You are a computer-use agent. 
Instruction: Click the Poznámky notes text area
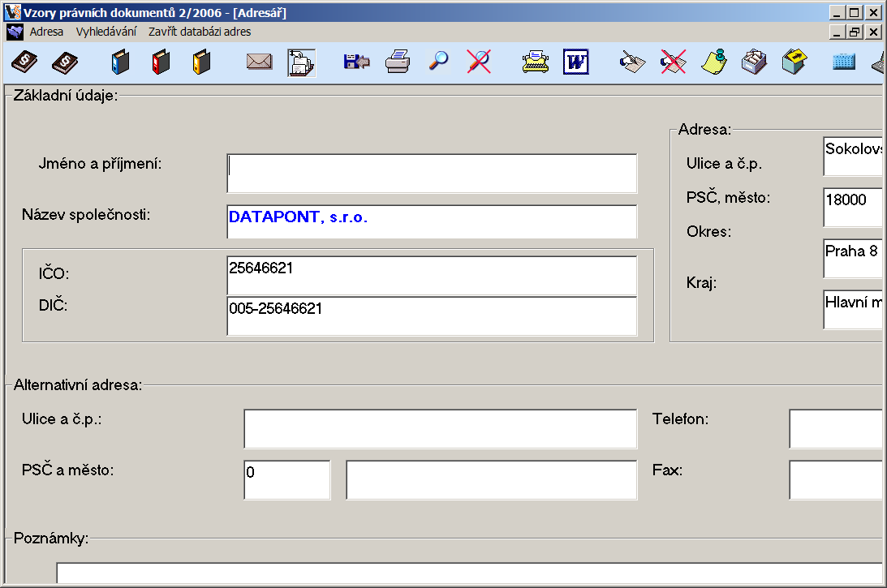coord(469,573)
